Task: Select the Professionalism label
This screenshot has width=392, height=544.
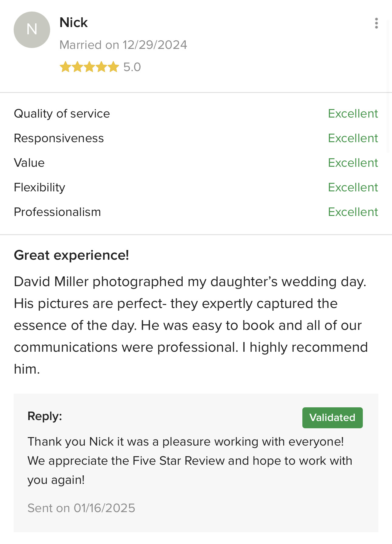Action: [57, 212]
